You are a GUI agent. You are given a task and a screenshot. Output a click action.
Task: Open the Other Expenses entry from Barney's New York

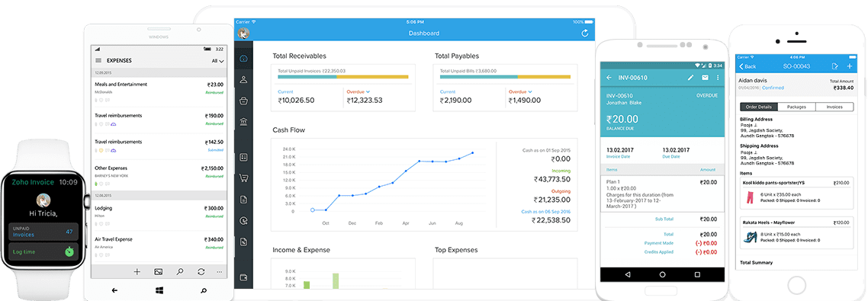tap(159, 175)
